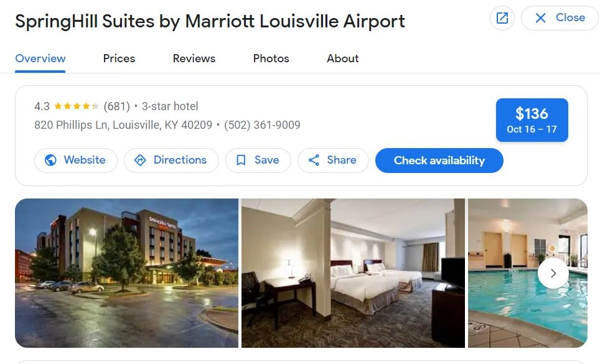Image resolution: width=600 pixels, height=364 pixels.
Task: Click the X icon in Close button
Action: pyautogui.click(x=540, y=17)
